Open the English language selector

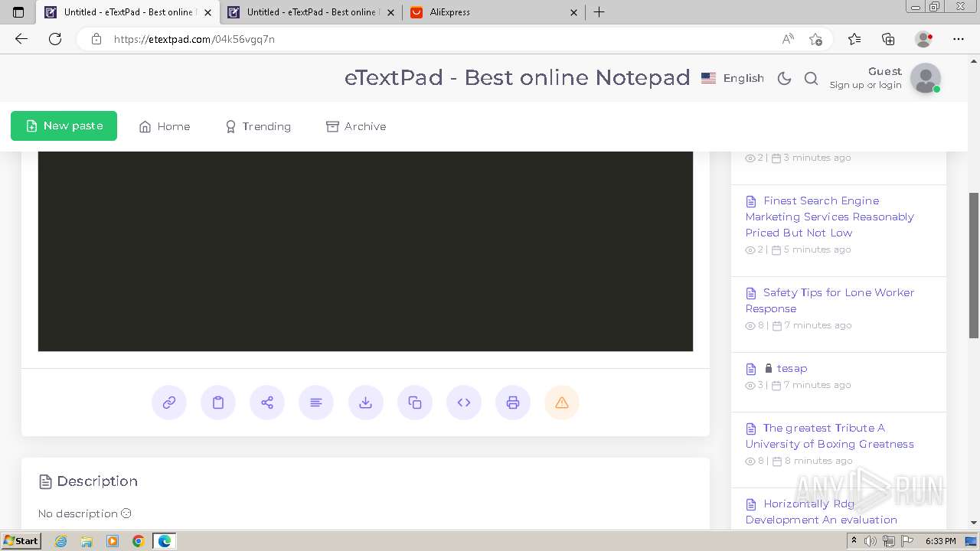tap(733, 78)
